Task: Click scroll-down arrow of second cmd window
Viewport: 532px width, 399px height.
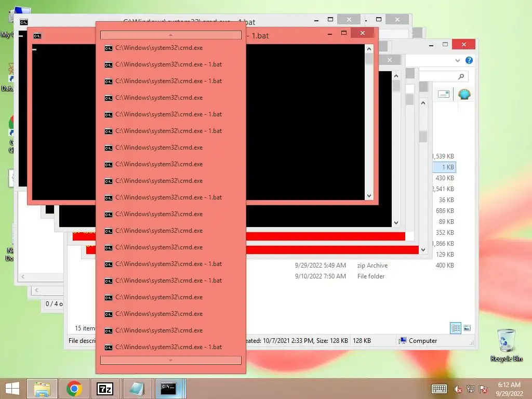Action: [396, 222]
